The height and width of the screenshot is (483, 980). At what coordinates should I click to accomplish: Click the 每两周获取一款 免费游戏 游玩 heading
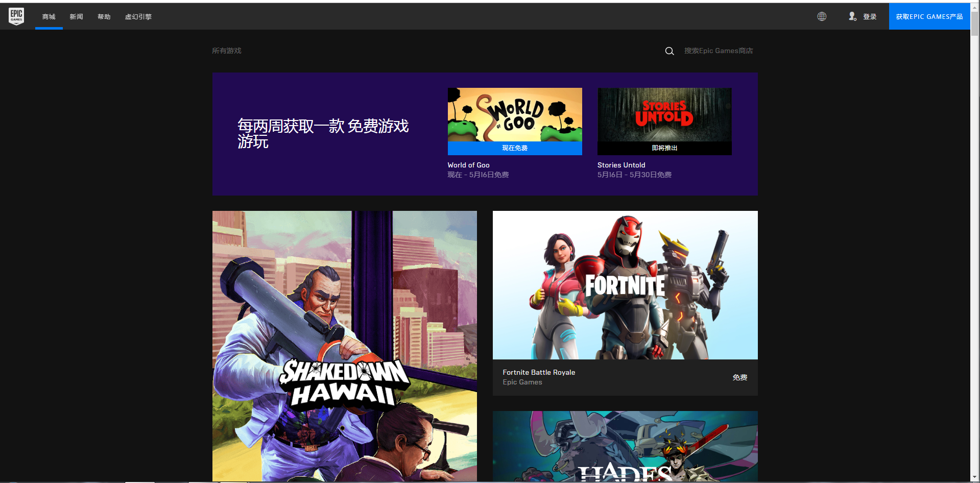coord(323,133)
